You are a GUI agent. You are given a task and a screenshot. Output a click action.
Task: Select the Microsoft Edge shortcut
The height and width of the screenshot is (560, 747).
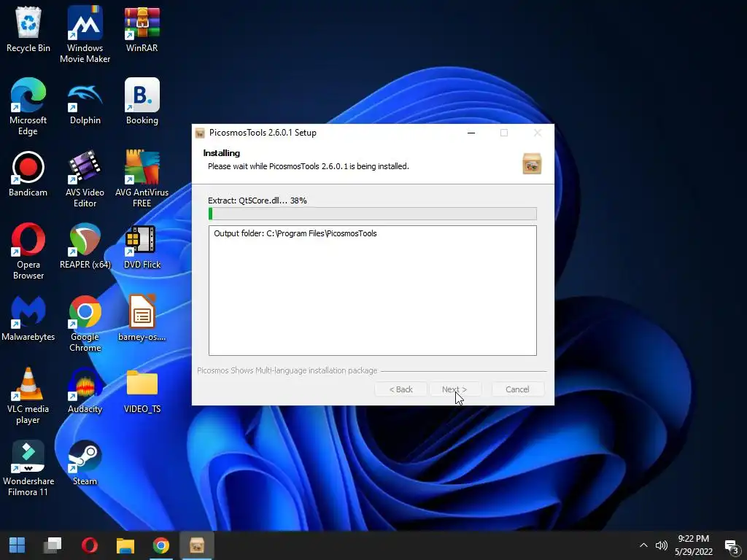(x=28, y=106)
